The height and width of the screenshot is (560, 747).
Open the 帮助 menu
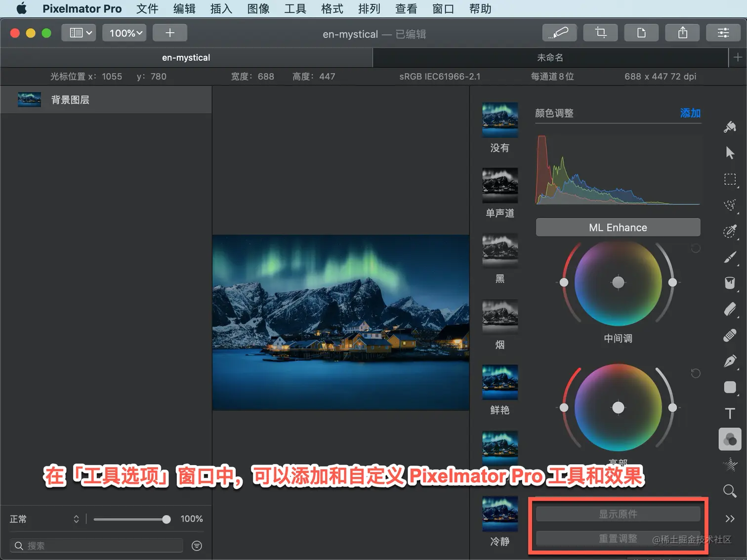pyautogui.click(x=480, y=9)
